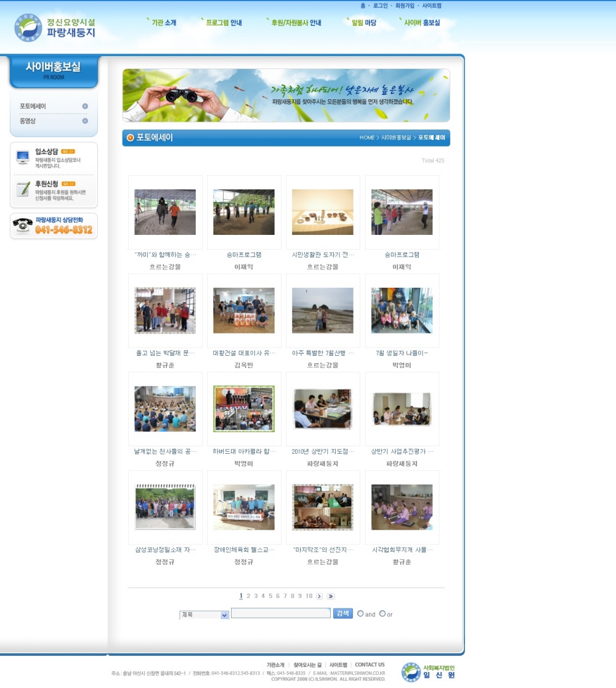Click the 회원가입 link at top right
The width and height of the screenshot is (616, 688).
(405, 6)
